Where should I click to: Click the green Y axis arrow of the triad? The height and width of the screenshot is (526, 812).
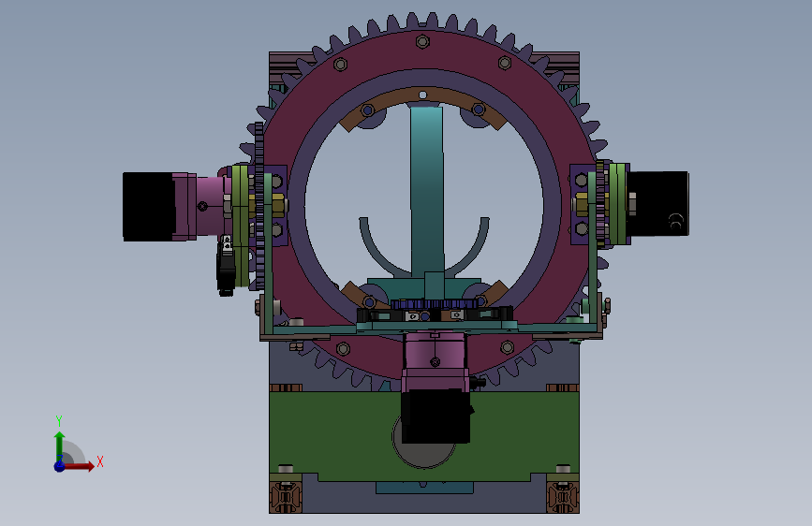click(x=60, y=446)
